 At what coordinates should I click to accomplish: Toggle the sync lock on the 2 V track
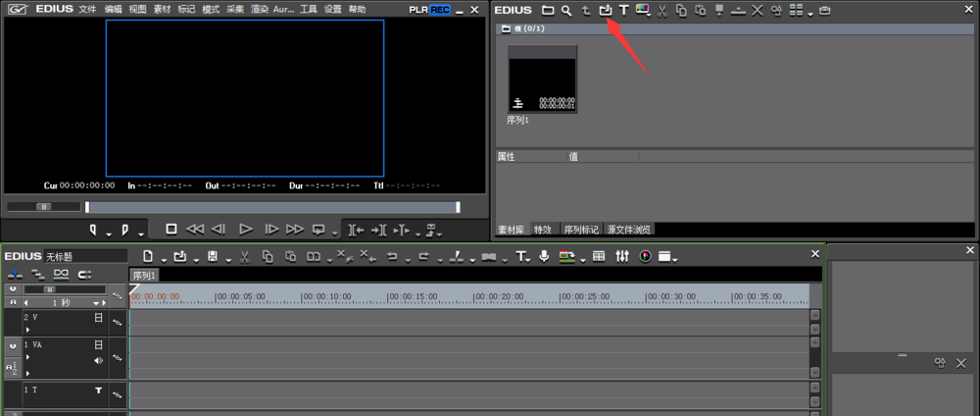117,322
